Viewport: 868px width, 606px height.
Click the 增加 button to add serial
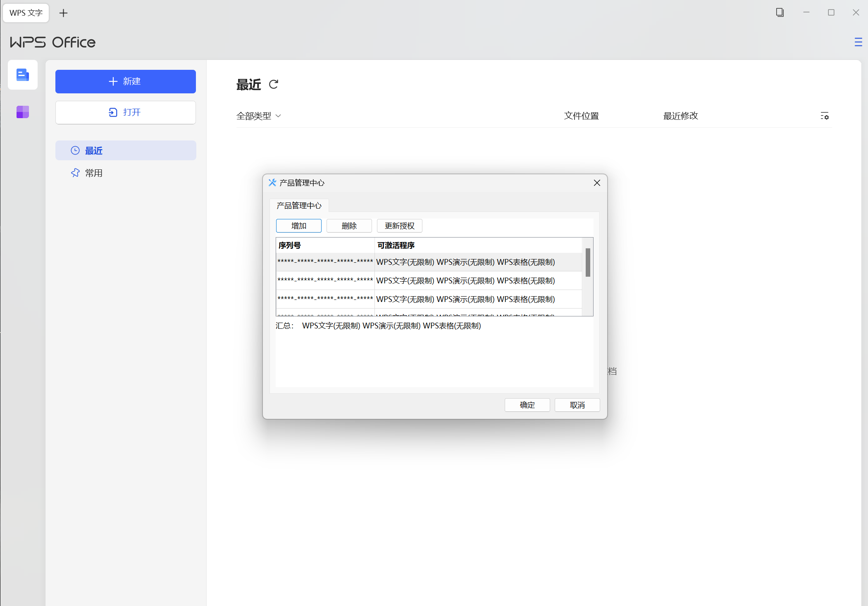(x=298, y=226)
